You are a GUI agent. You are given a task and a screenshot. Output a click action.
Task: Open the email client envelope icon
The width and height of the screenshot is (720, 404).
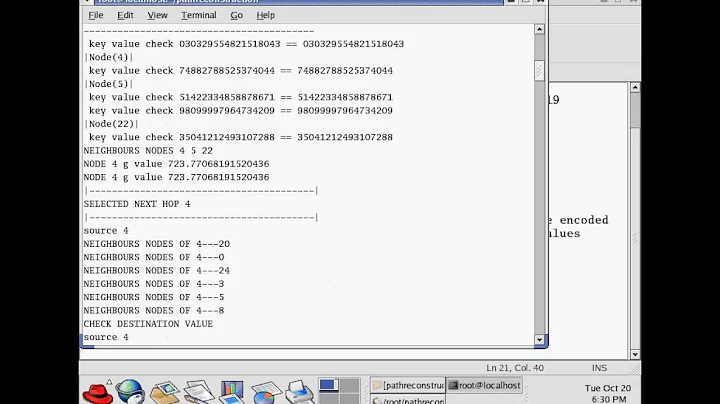pos(164,393)
